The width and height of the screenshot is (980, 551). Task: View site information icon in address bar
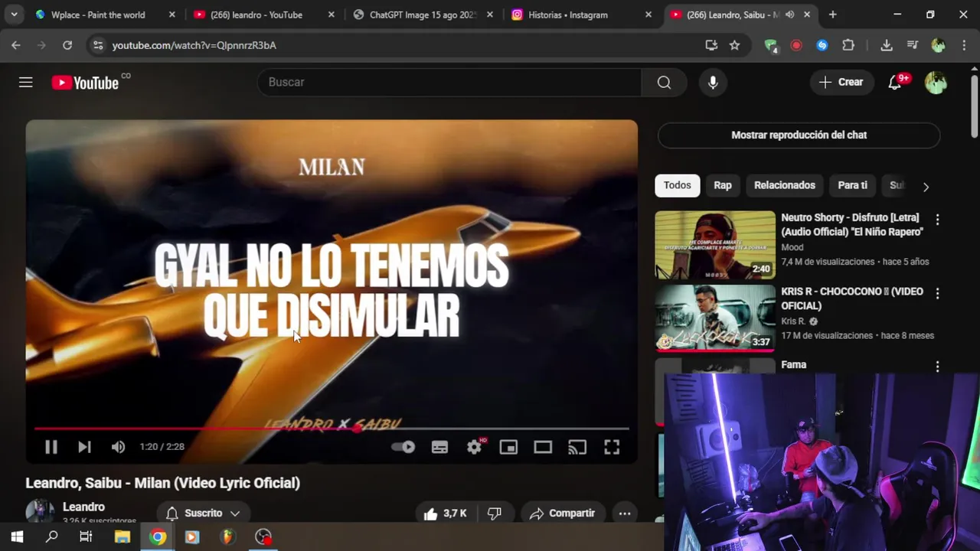click(98, 45)
